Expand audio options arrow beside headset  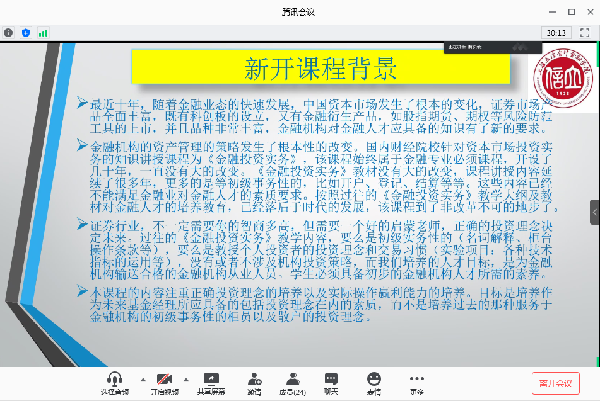(140, 378)
